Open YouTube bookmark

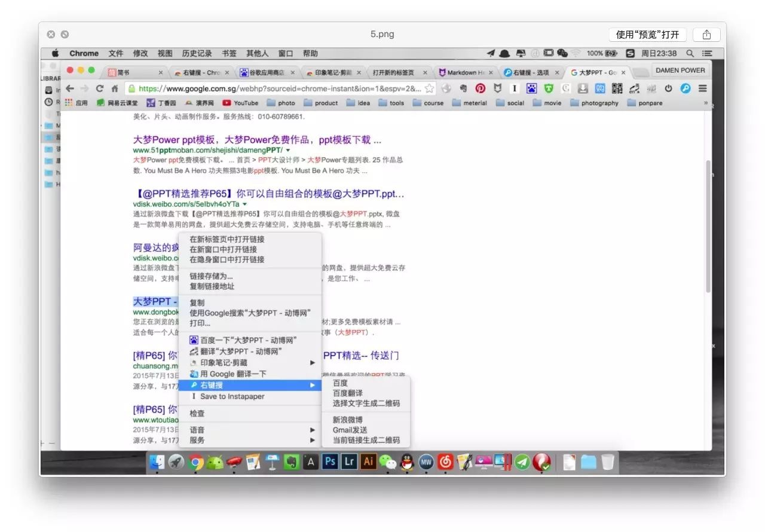[x=240, y=103]
